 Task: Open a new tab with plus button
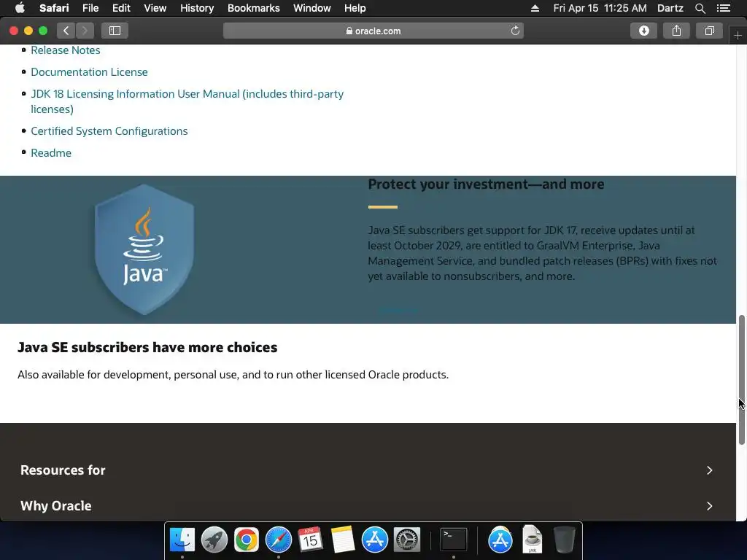pos(738,36)
